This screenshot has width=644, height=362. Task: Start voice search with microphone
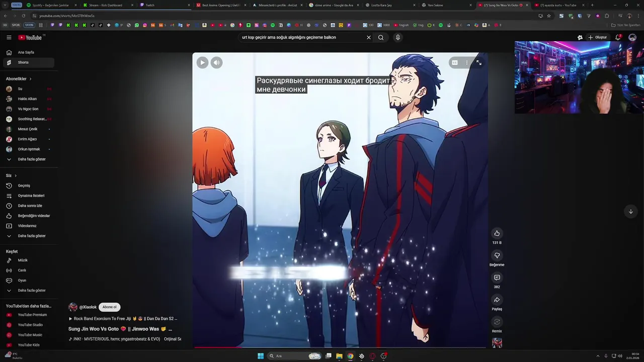397,37
